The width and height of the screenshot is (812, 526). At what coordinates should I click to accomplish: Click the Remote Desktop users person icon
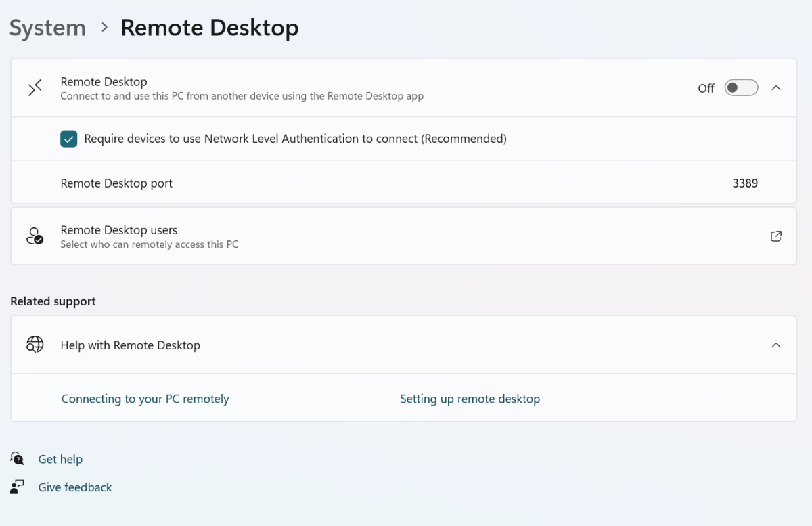35,236
